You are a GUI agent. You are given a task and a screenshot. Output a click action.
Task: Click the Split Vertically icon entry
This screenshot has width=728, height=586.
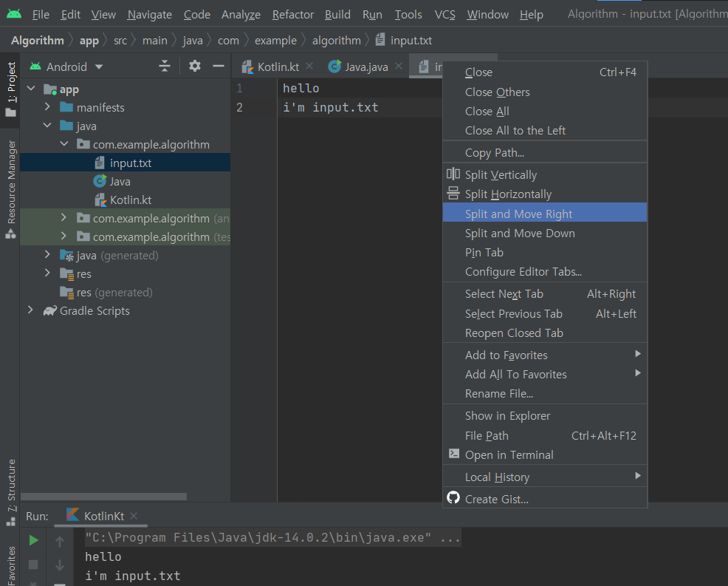coord(545,174)
